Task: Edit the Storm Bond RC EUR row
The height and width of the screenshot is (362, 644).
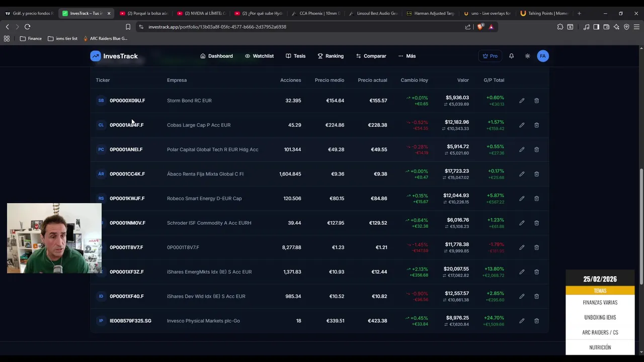Action: 522,101
